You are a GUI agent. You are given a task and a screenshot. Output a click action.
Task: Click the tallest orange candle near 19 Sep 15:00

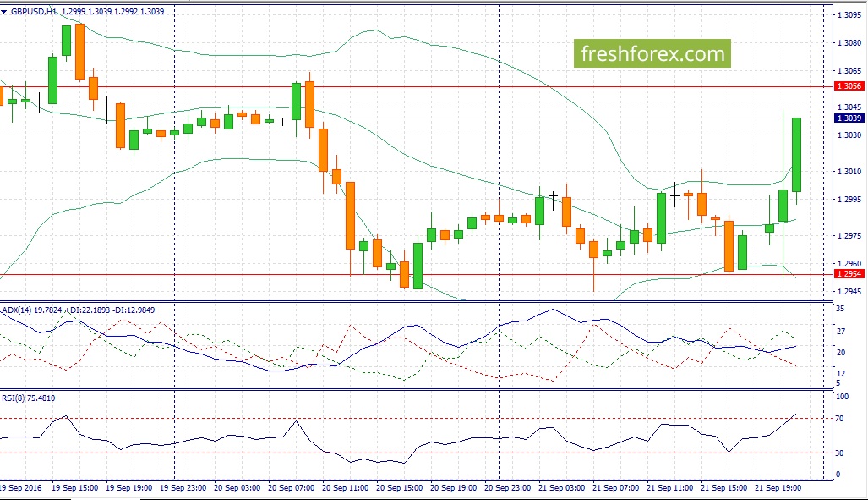tap(79, 52)
